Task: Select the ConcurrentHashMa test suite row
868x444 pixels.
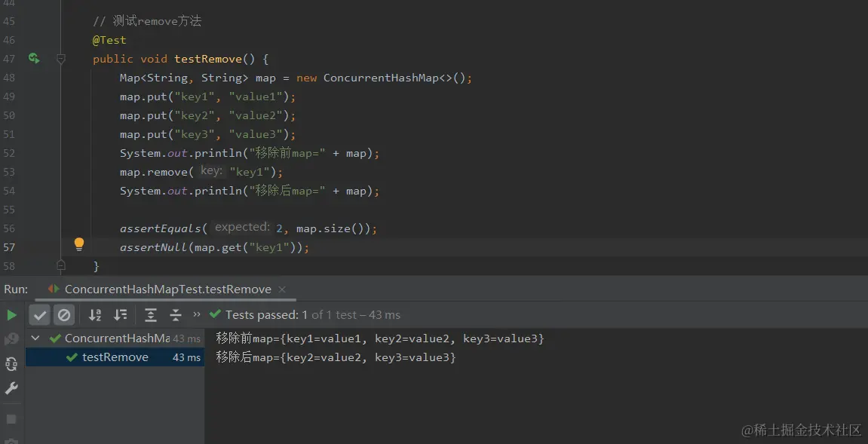Action: coord(115,338)
